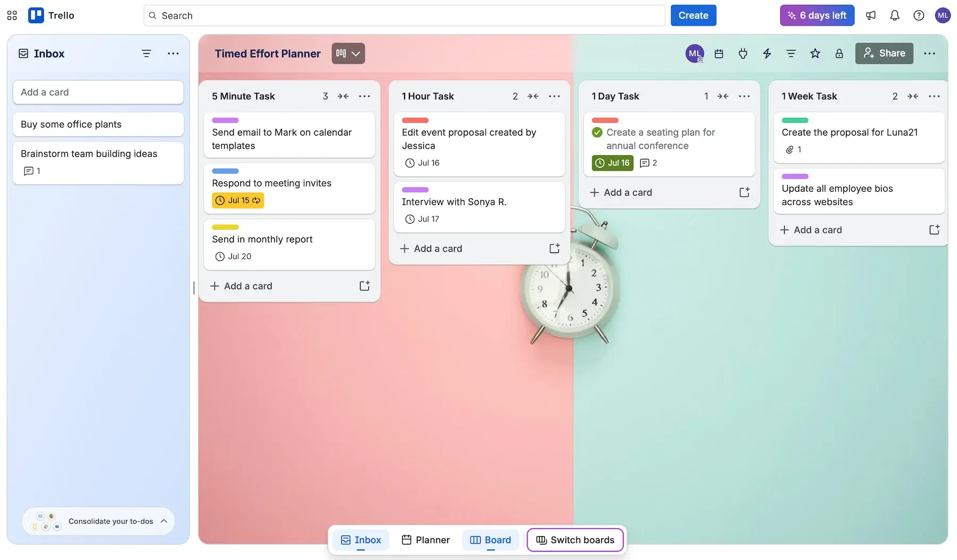Click the Share button
The height and width of the screenshot is (560, 957).
884,53
